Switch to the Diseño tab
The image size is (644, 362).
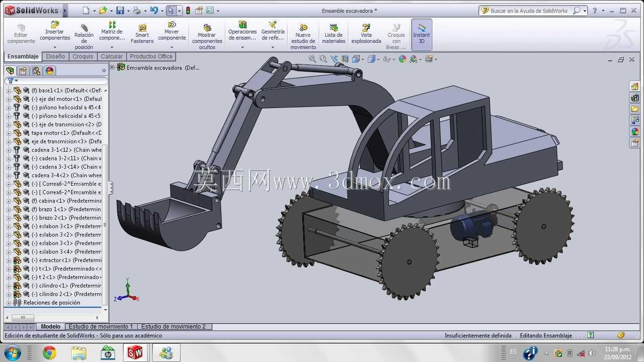(56, 57)
